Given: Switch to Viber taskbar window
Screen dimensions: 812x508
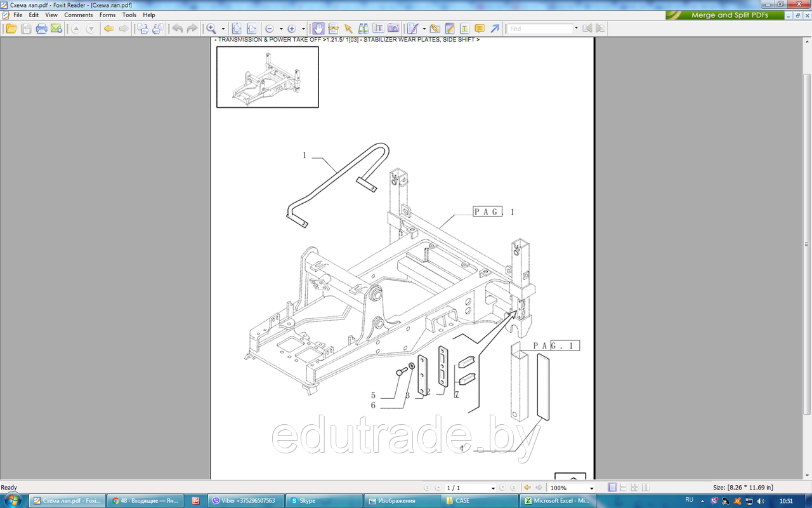Looking at the screenshot, I should (246, 500).
